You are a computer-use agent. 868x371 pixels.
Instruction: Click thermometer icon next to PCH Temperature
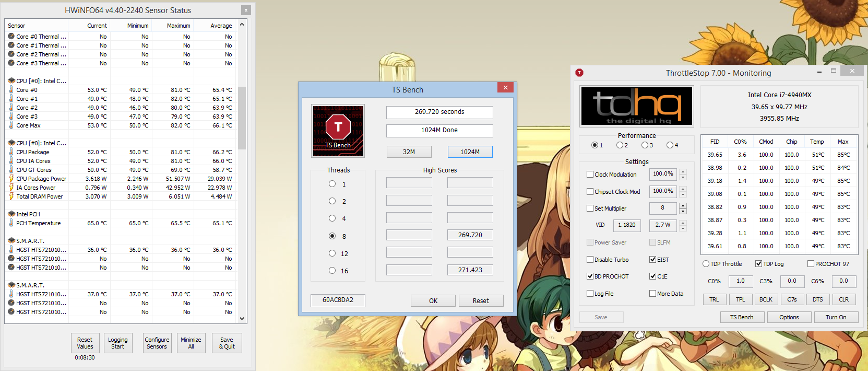11,223
